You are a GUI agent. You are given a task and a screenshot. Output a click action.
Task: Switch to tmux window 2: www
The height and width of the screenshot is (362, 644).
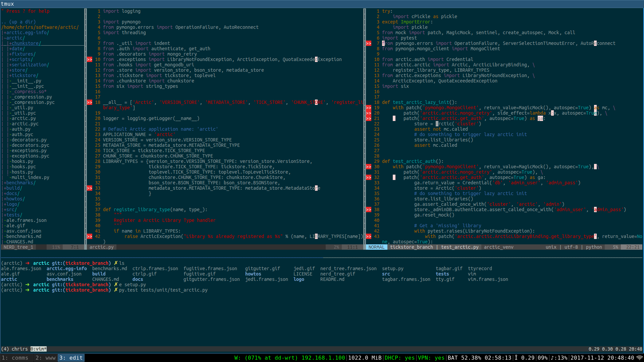tap(46, 358)
